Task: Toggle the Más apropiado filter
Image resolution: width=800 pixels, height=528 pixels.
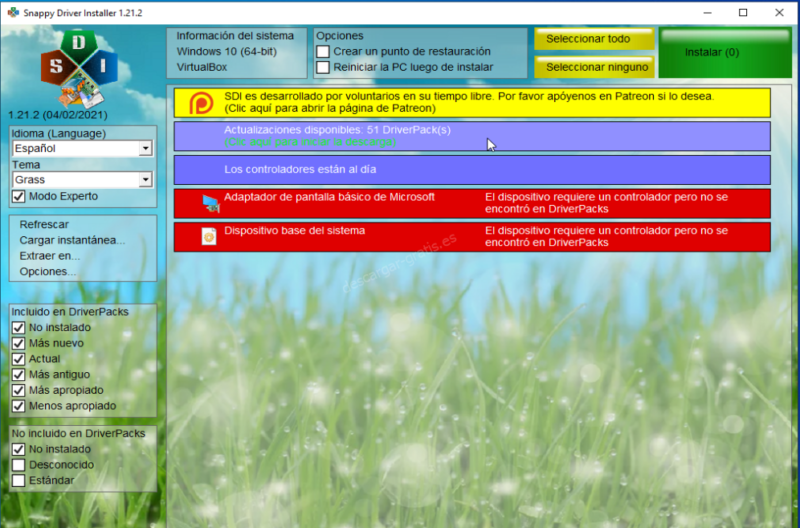Action: click(18, 390)
